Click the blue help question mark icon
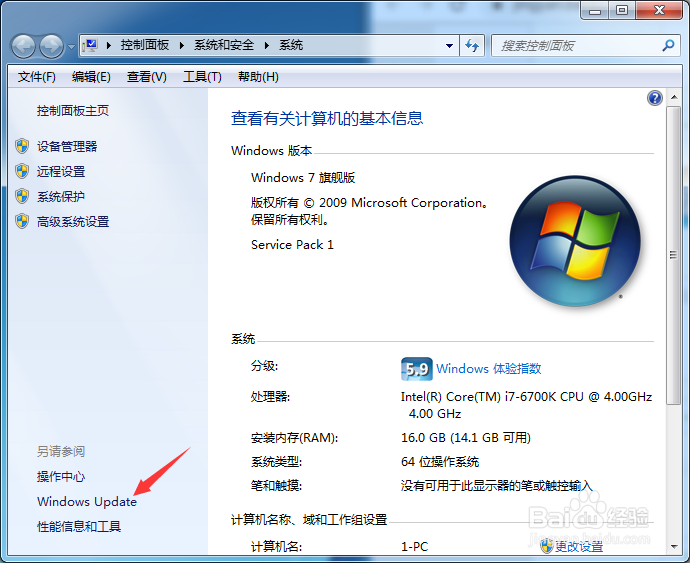 pos(655,98)
